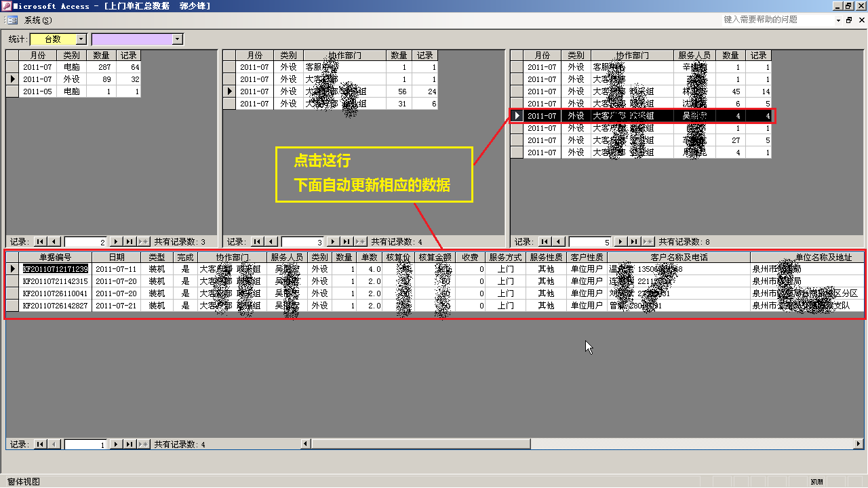Select row KF20110726110041 in detail table
Image resolution: width=868 pixels, height=488 pixels.
click(x=12, y=293)
